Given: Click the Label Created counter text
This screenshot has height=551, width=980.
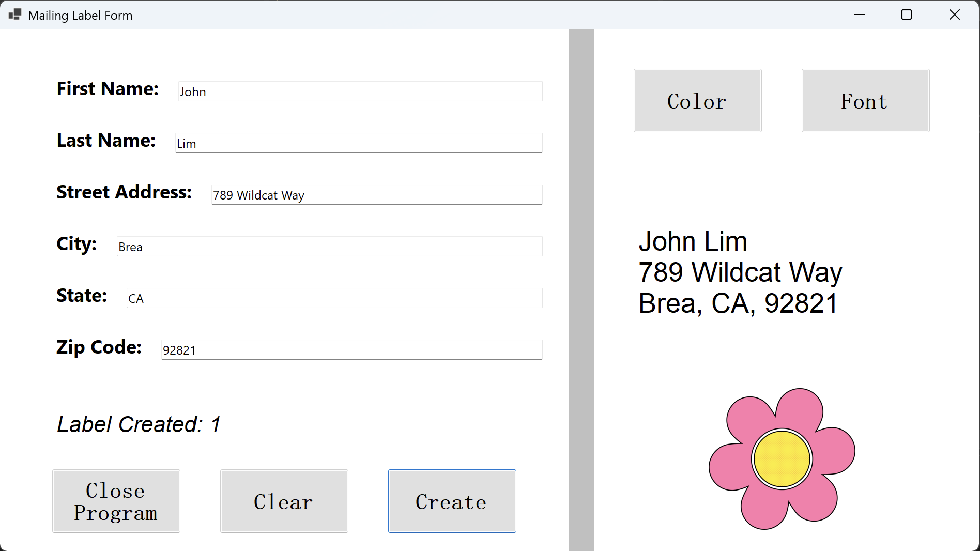Looking at the screenshot, I should [139, 424].
